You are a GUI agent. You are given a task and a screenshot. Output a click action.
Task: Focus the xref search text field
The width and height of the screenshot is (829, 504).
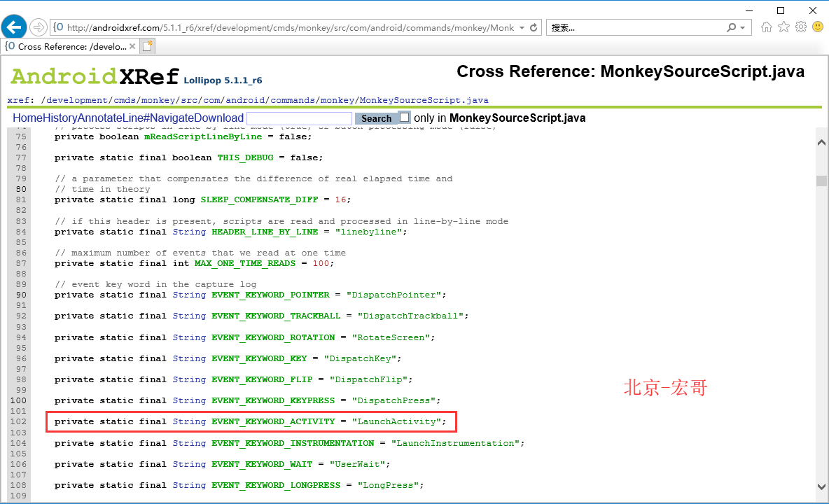(x=299, y=118)
